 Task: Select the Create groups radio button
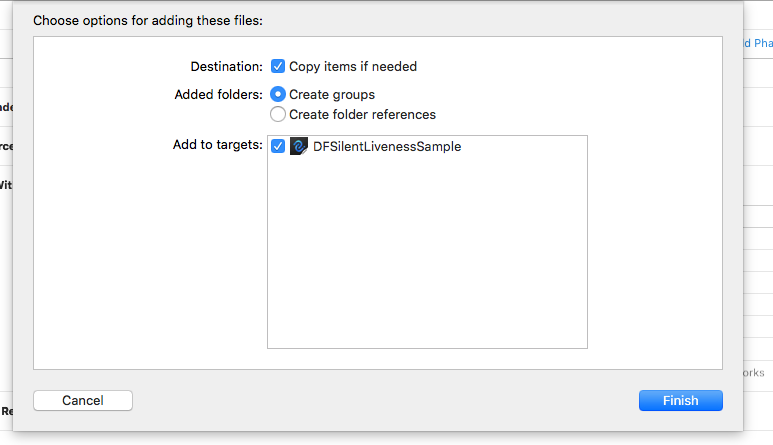coord(278,95)
